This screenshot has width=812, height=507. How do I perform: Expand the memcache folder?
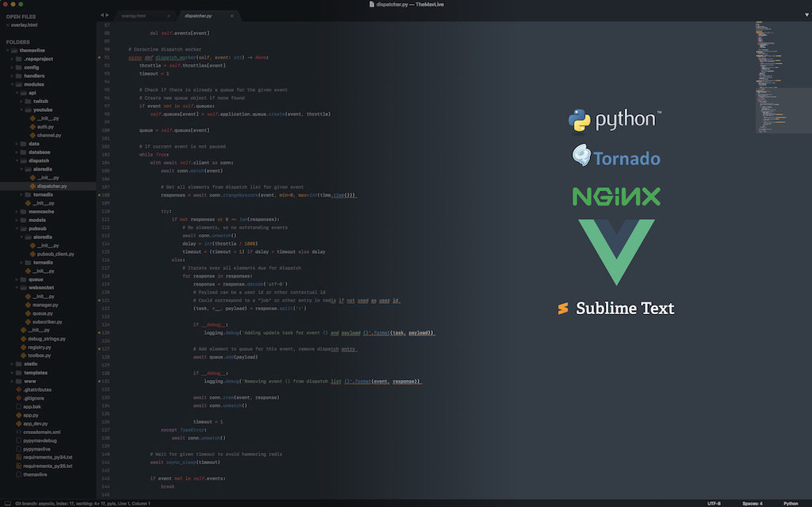(x=17, y=212)
